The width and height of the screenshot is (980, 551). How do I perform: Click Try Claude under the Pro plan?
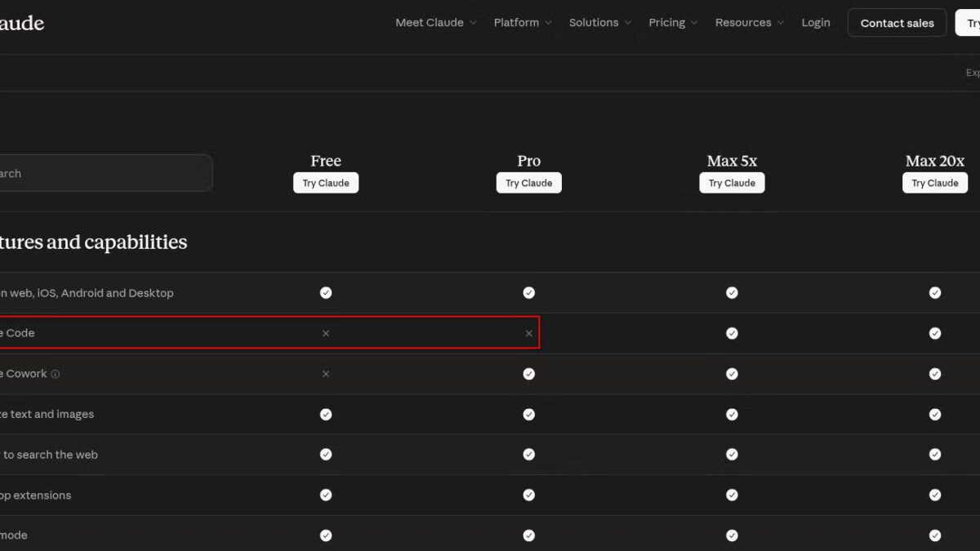click(528, 183)
